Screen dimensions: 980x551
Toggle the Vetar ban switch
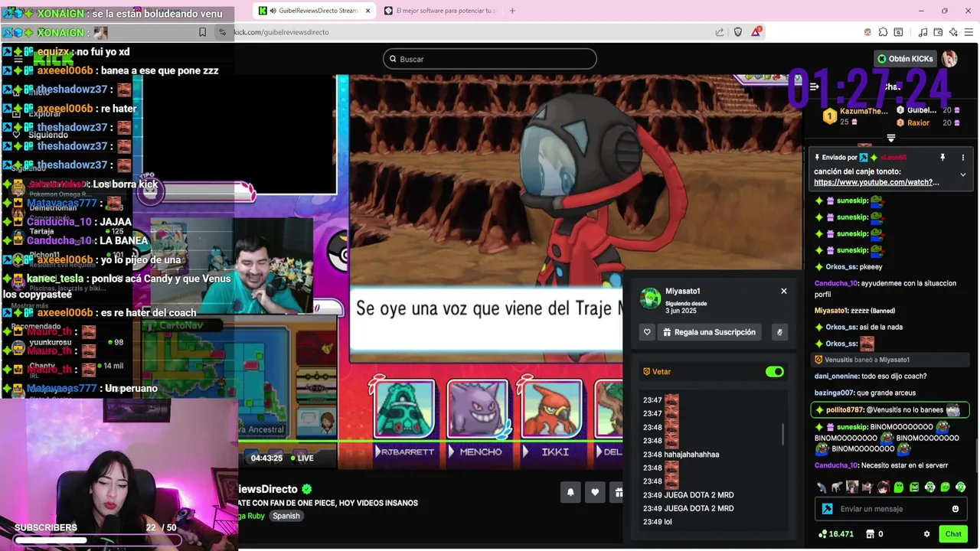click(774, 372)
